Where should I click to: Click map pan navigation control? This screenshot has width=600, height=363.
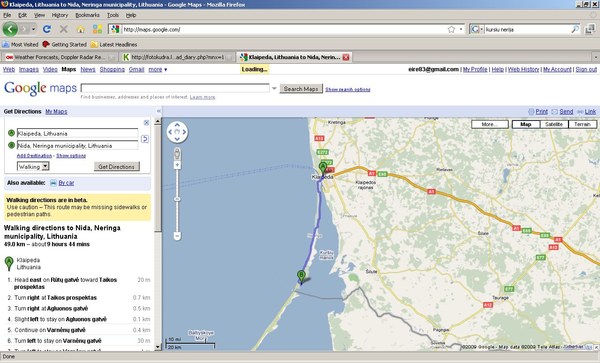177,132
